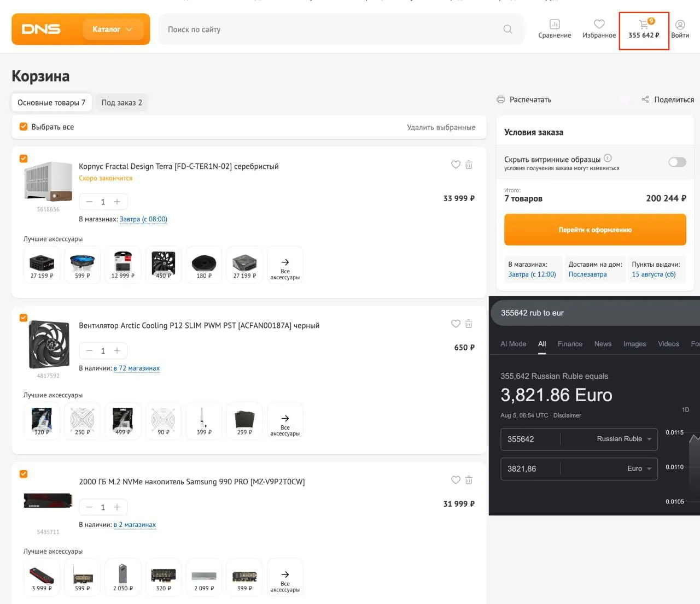Image resolution: width=700 pixels, height=604 pixels.
Task: Click info icon next to Скрыть витринные образцы
Action: pos(608,159)
